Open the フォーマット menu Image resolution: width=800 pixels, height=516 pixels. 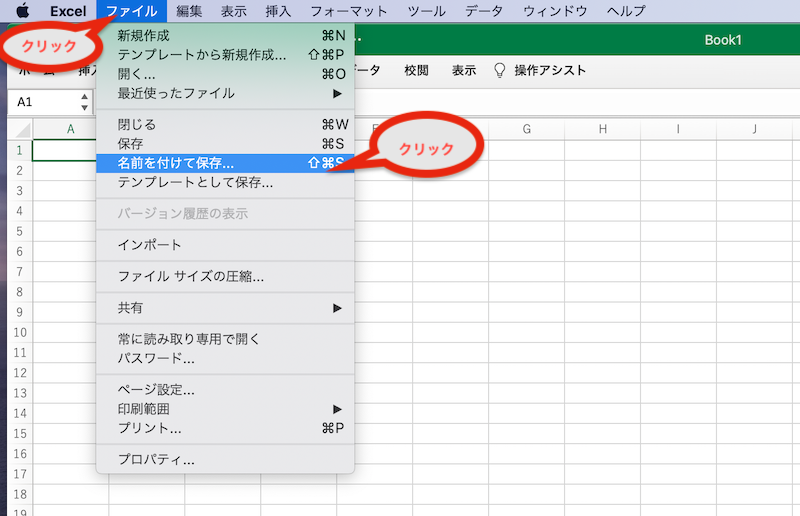pyautogui.click(x=348, y=11)
